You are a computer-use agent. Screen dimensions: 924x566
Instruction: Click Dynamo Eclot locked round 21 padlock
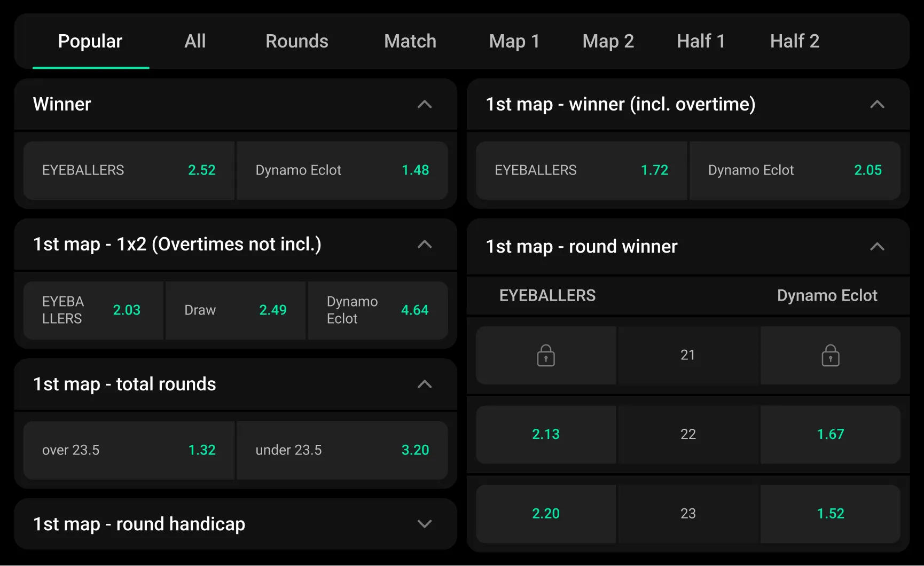coord(830,356)
